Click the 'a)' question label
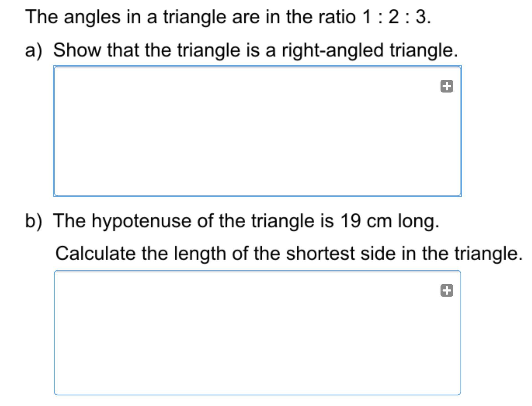532x406 pixels. click(x=34, y=50)
